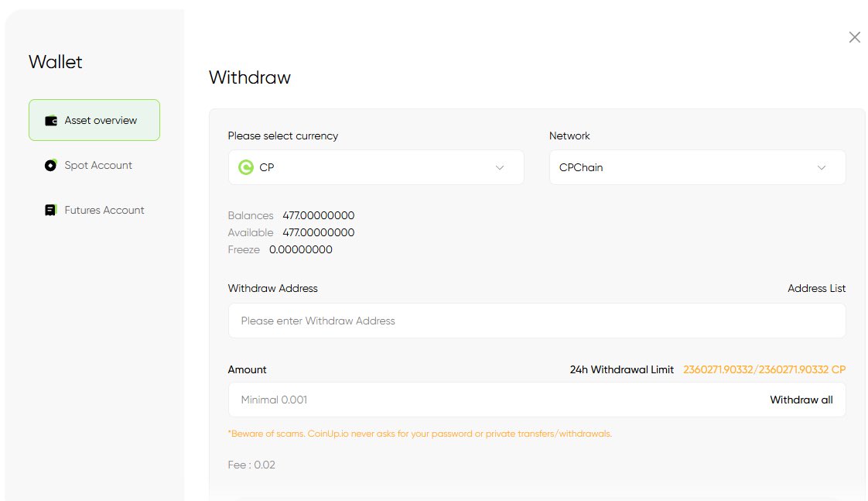The width and height of the screenshot is (868, 501).
Task: Click the Beware of scams warning text
Action: point(419,434)
